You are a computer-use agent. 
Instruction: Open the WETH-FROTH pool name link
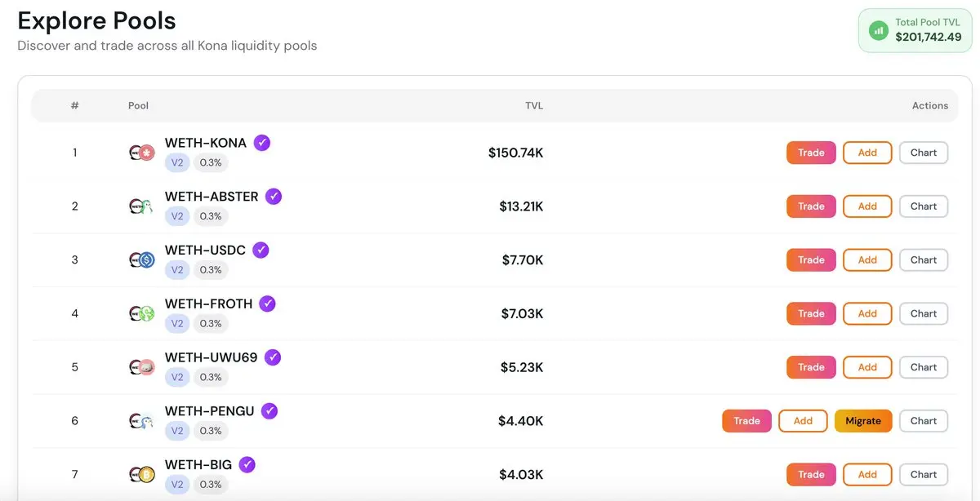pos(208,304)
